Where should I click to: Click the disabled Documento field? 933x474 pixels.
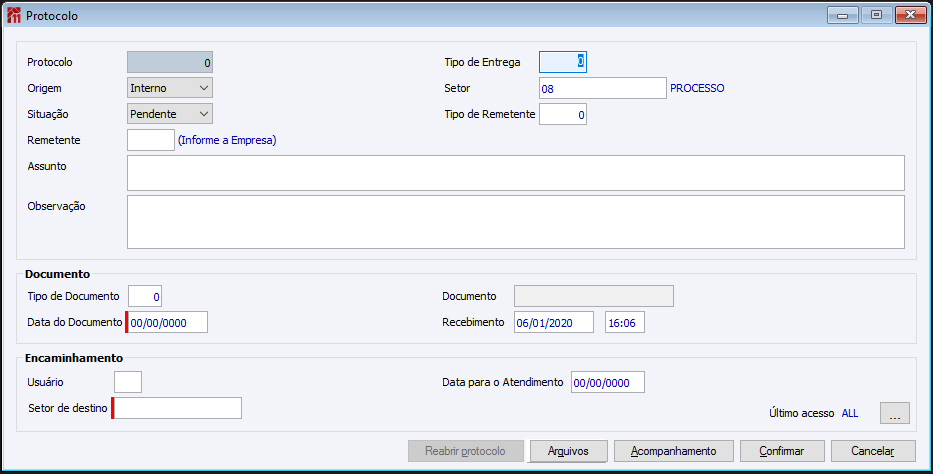594,296
